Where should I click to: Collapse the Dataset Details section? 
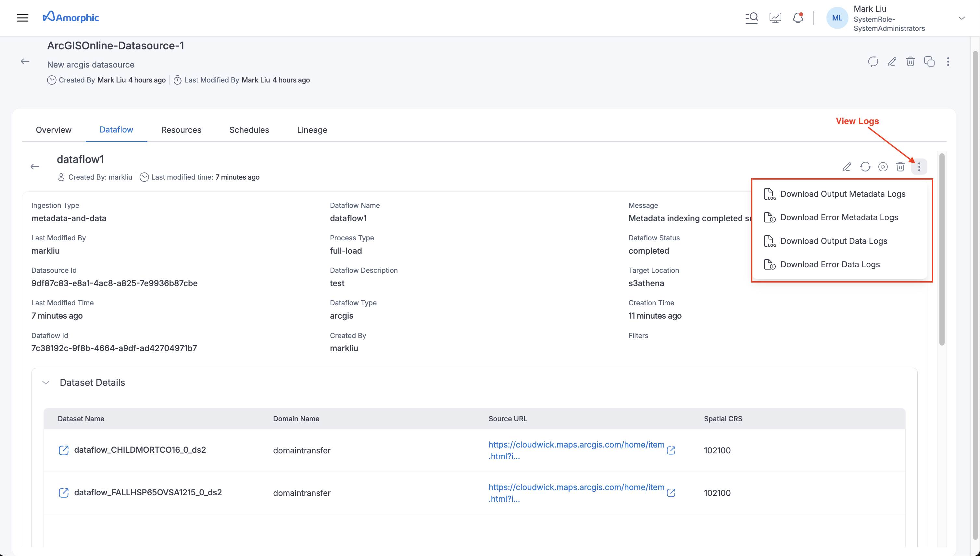click(x=46, y=382)
